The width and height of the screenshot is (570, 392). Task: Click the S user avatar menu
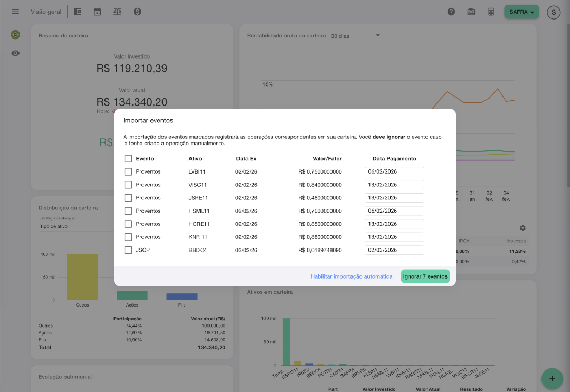[553, 12]
